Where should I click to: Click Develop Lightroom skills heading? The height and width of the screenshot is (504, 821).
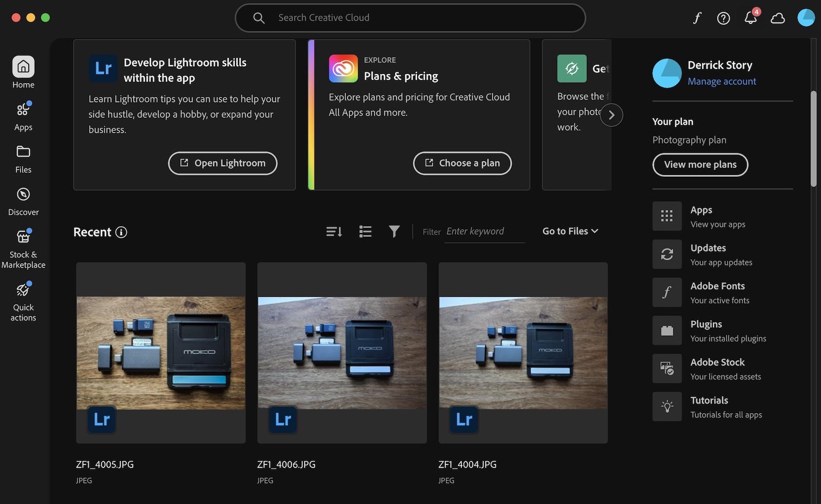(x=185, y=70)
